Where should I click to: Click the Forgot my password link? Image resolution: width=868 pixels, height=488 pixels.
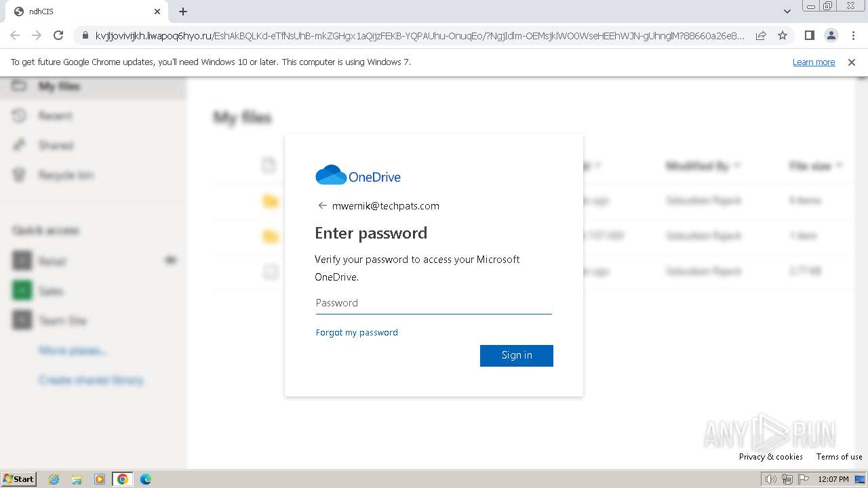[357, 332]
